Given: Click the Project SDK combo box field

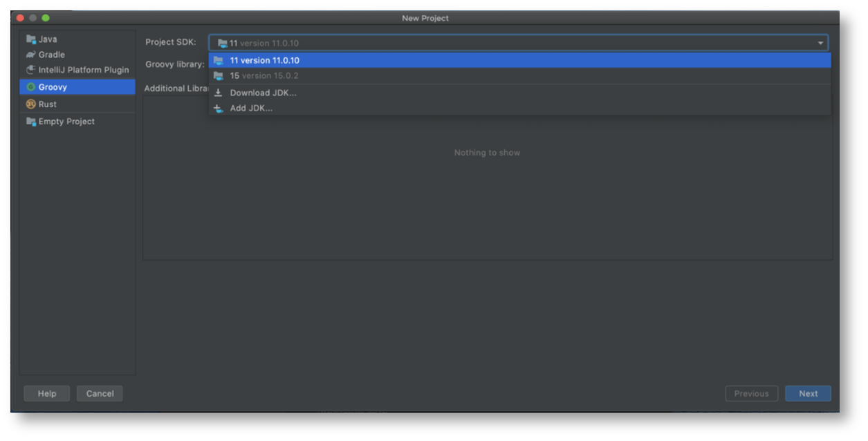Looking at the screenshot, I should point(518,43).
